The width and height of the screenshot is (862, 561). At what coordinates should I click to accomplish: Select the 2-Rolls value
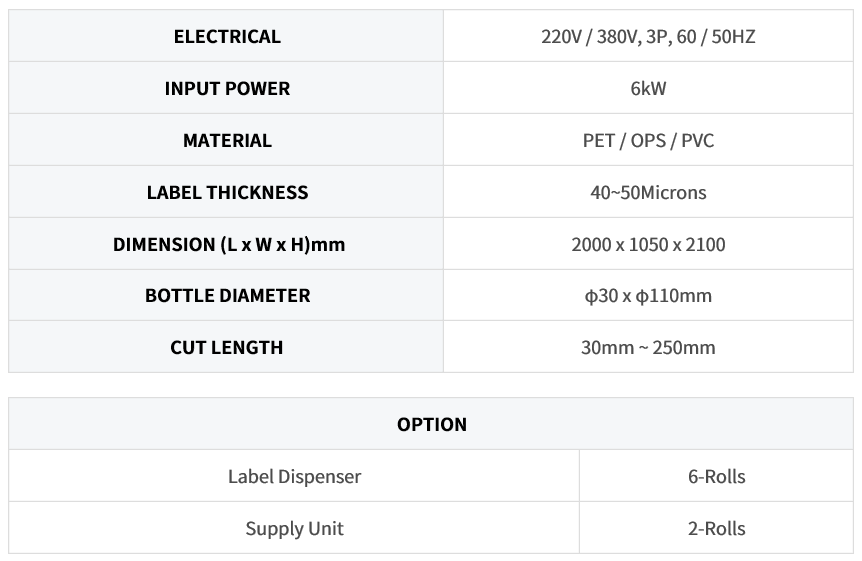716,528
